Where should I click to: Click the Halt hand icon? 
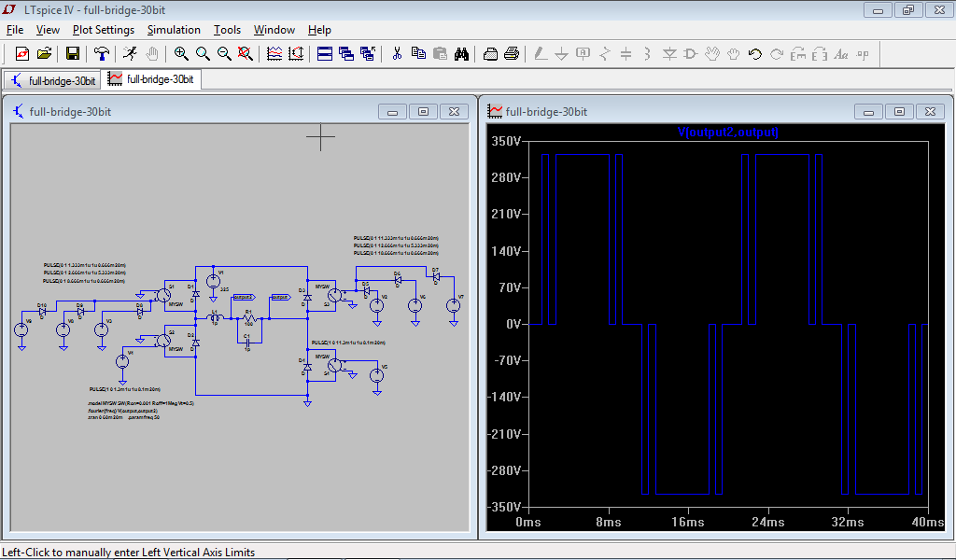coord(152,53)
